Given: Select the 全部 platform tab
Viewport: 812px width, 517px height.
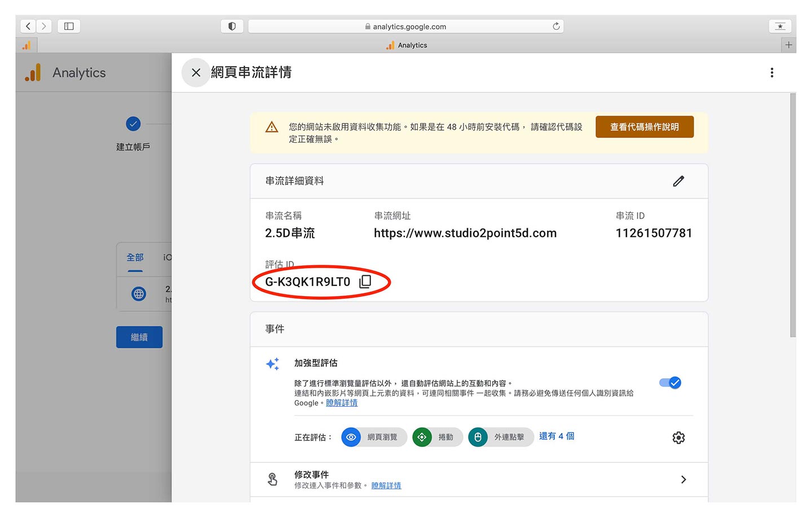Looking at the screenshot, I should (x=135, y=258).
